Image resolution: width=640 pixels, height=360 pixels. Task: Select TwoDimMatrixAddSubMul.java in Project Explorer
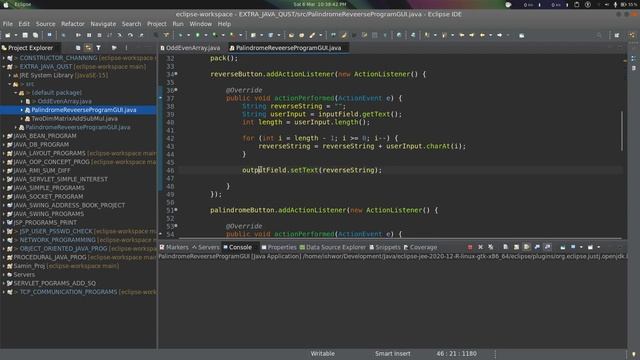75,118
